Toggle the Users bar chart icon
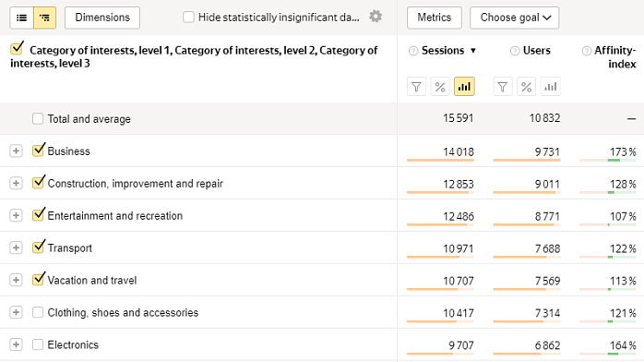Image resolution: width=644 pixels, height=362 pixels. [x=551, y=87]
